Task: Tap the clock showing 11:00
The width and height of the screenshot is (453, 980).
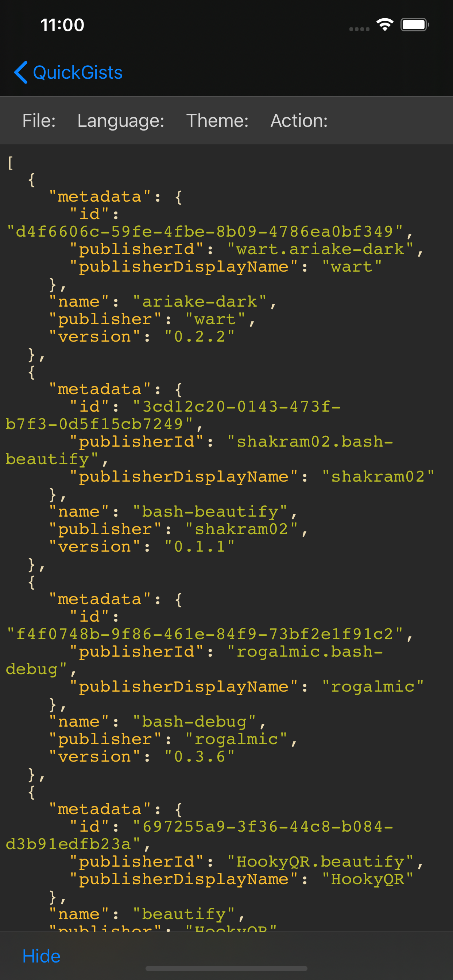Action: [x=62, y=25]
